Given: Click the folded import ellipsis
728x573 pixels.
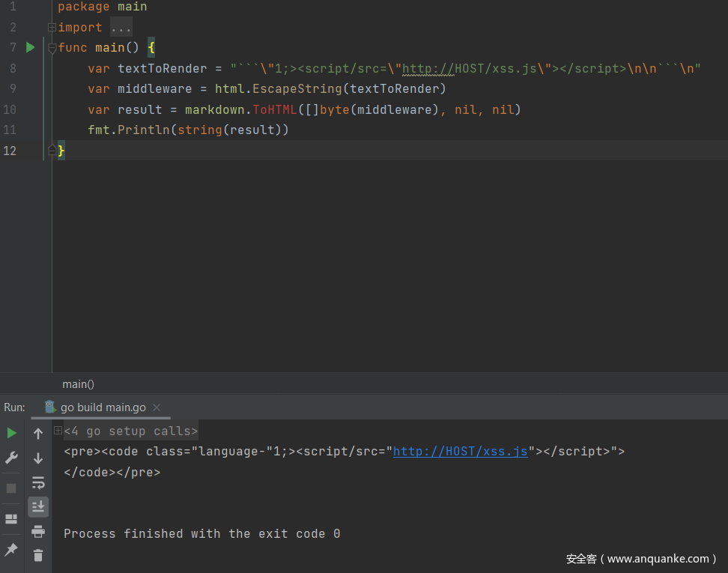Looking at the screenshot, I should click(x=121, y=28).
